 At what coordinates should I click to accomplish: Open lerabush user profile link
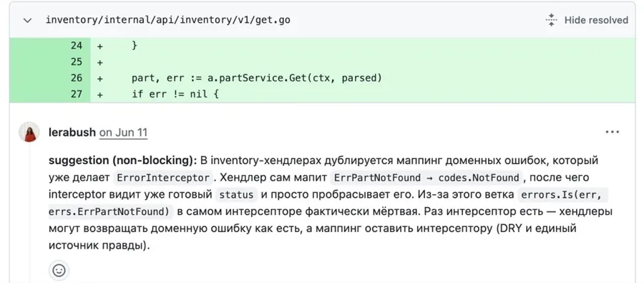pyautogui.click(x=72, y=133)
